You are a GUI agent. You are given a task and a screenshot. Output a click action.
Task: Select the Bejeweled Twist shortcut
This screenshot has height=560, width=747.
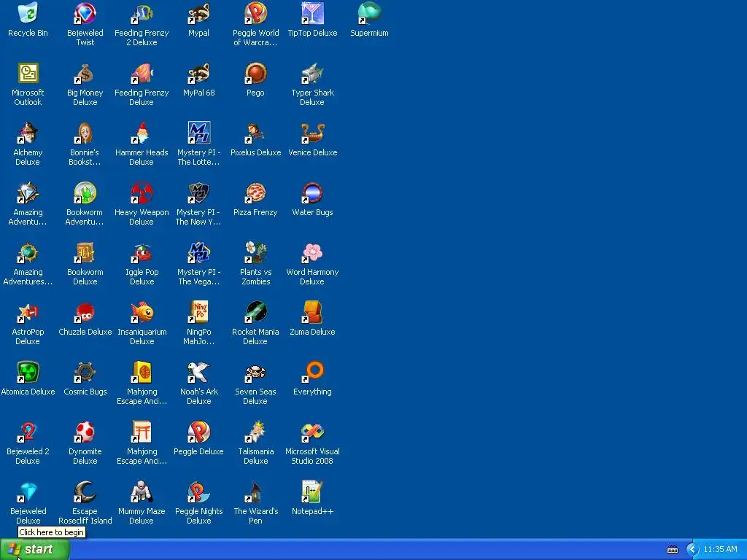[85, 13]
